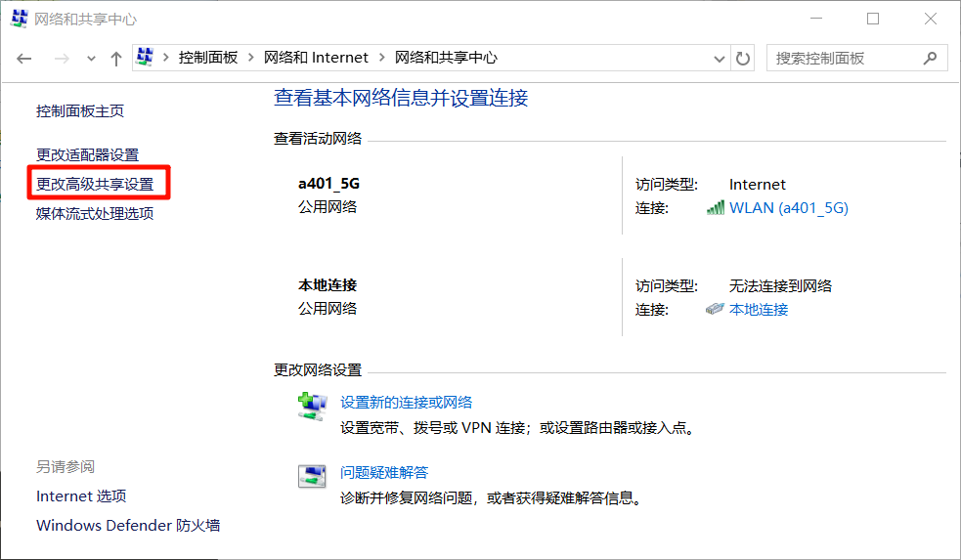Viewport: 961px width, 560px height.
Task: Select 控制面板 in breadcrumb path
Action: [x=207, y=59]
